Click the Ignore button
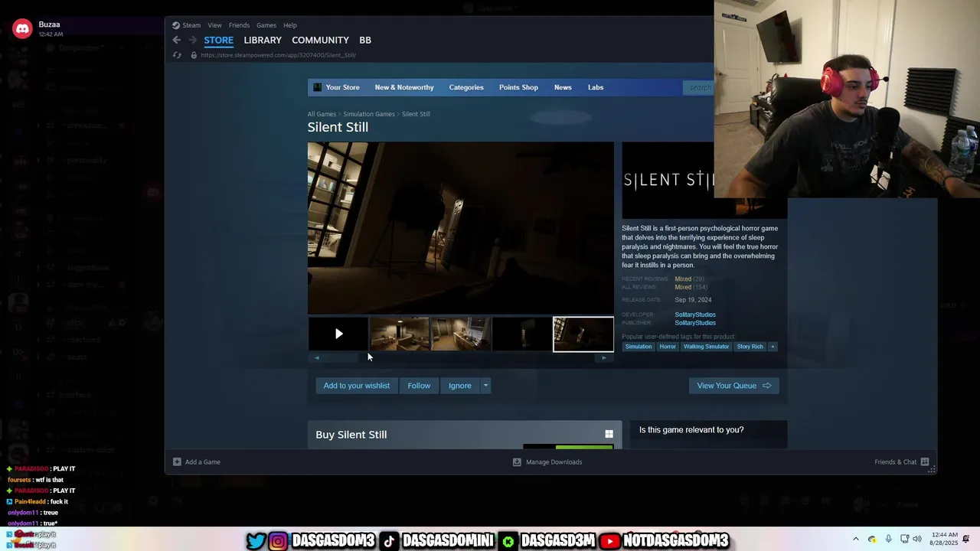Viewport: 980px width, 551px height. pyautogui.click(x=459, y=386)
